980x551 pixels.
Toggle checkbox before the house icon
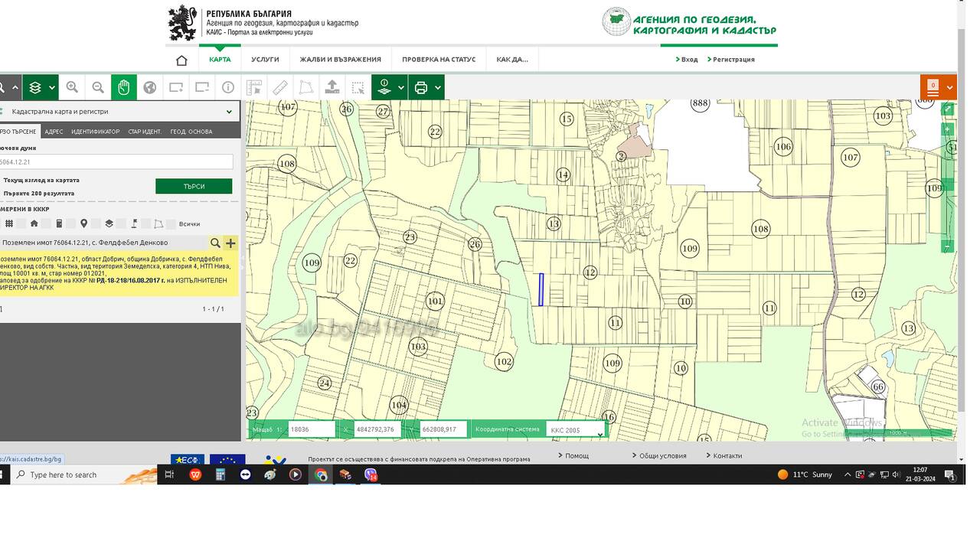click(21, 223)
